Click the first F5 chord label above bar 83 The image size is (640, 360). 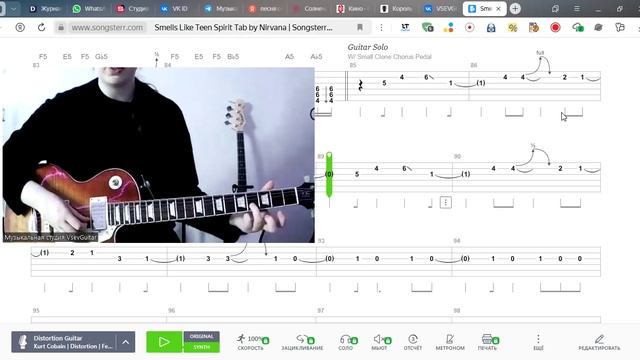pos(43,56)
